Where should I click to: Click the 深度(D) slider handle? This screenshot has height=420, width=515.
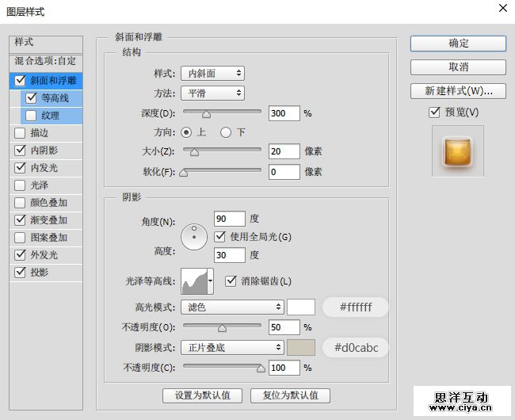[206, 114]
